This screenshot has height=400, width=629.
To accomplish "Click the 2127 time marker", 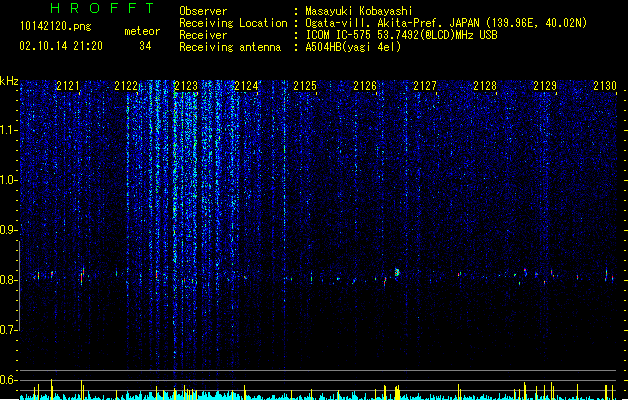I will [x=425, y=86].
